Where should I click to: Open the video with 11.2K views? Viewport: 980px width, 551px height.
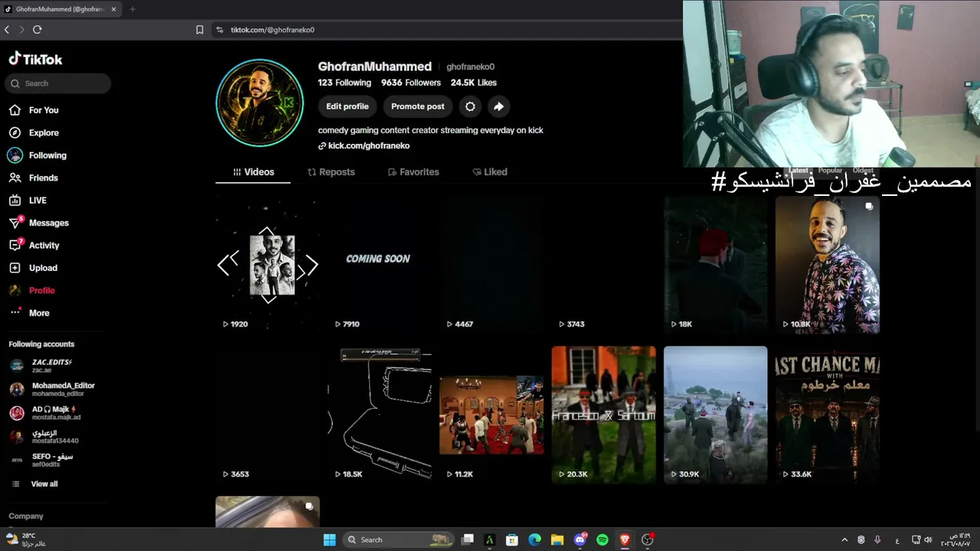pos(492,415)
